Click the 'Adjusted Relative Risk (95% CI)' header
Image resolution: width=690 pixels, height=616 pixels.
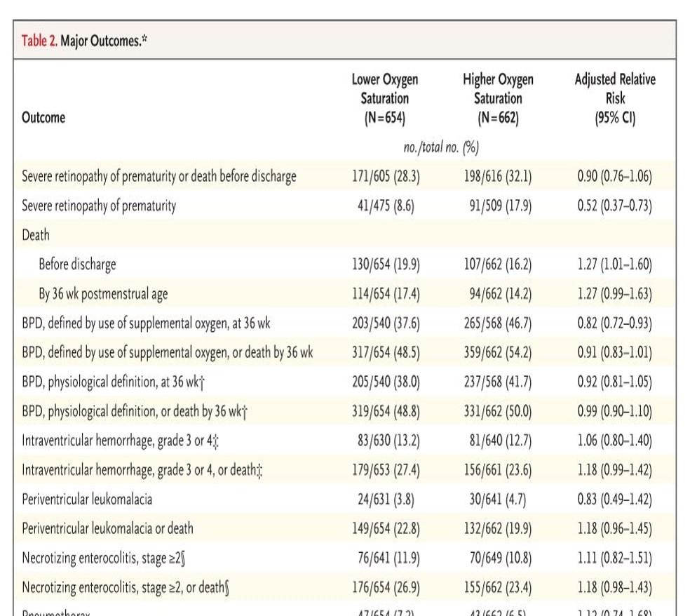pyautogui.click(x=615, y=98)
